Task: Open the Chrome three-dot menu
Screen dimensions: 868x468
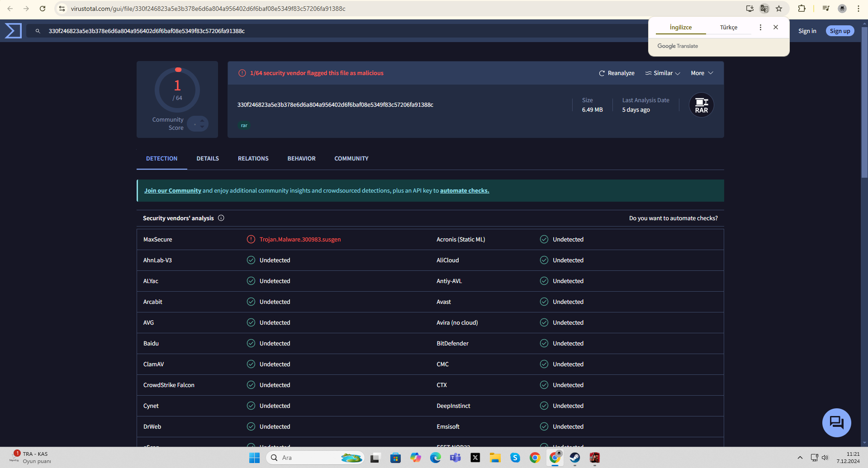Action: 859,9
